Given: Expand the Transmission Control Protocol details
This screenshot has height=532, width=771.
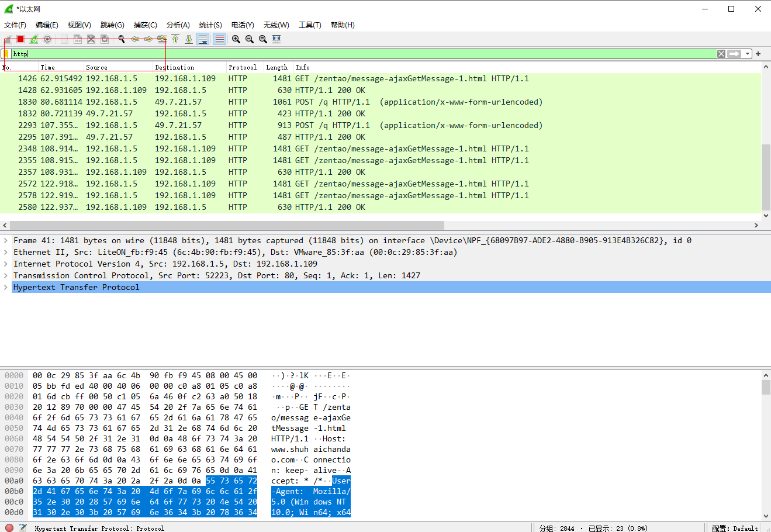Looking at the screenshot, I should click(6, 275).
